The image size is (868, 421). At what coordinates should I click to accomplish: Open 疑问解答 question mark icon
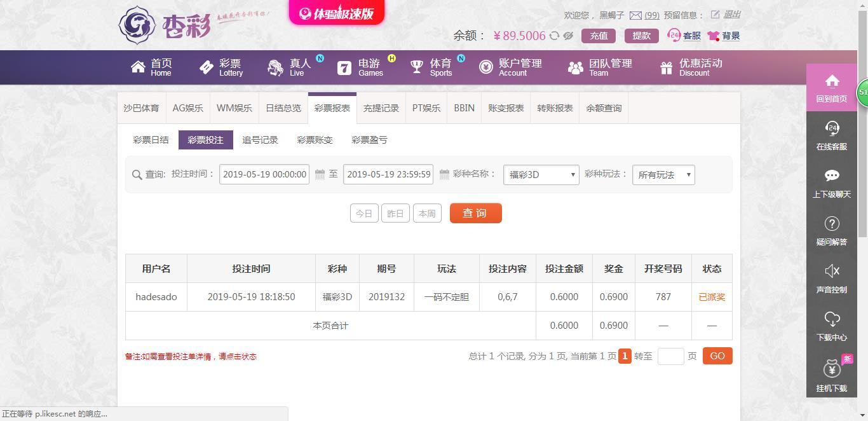click(832, 223)
